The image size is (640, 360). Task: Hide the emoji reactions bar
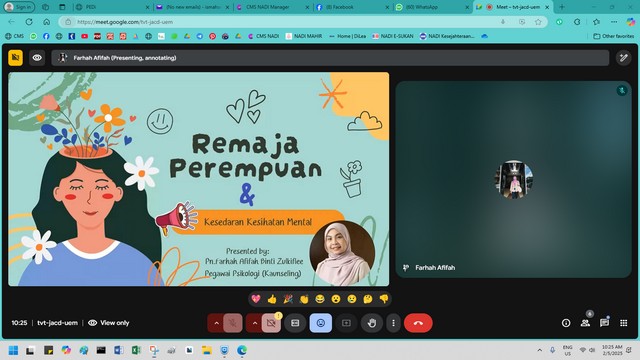click(321, 323)
